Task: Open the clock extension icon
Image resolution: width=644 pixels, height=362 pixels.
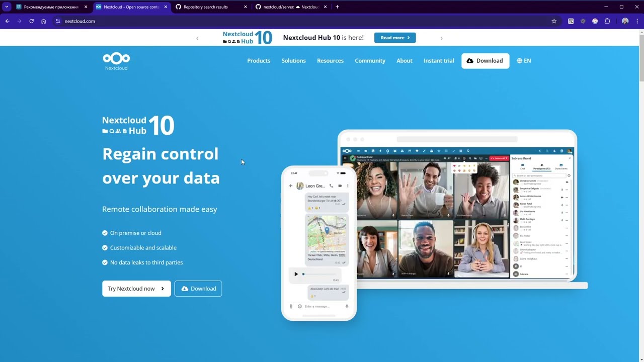Action: [595, 21]
